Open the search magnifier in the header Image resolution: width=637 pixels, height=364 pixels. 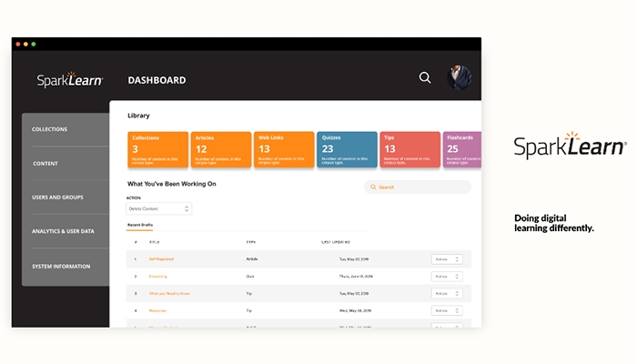coord(425,77)
